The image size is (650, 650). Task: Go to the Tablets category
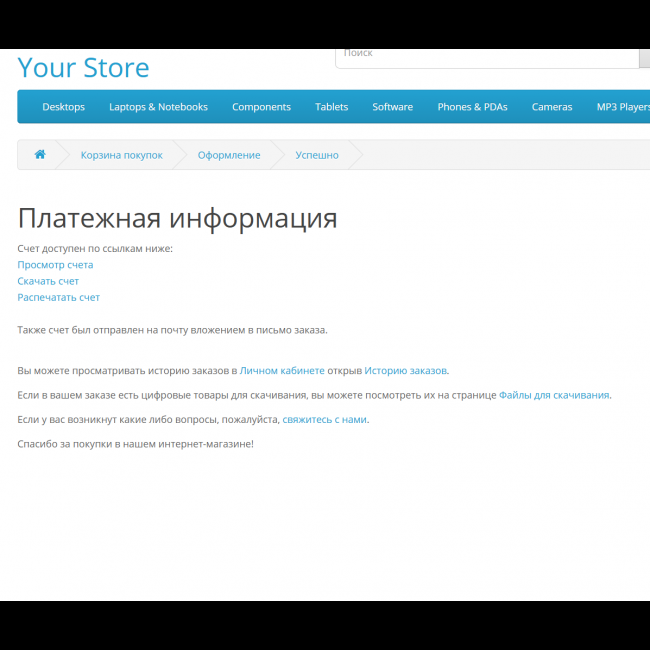click(331, 107)
